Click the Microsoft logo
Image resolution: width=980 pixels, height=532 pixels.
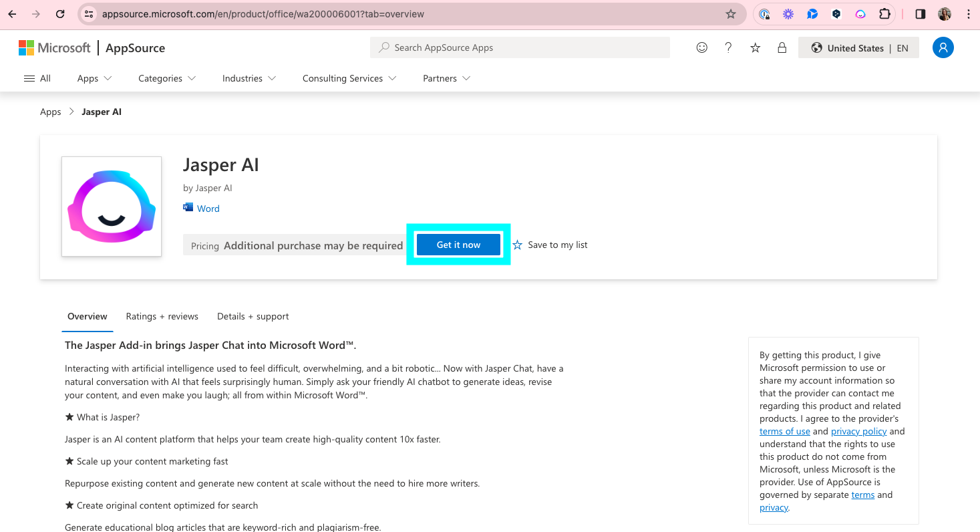coord(54,48)
